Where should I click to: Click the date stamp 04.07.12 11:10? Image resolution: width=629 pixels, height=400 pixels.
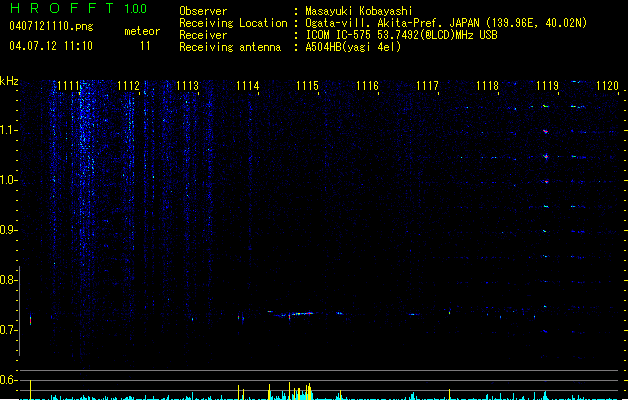point(51,46)
